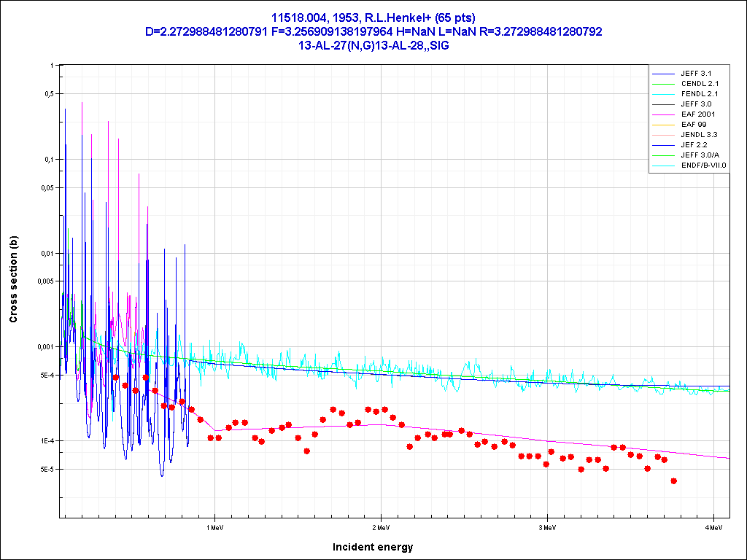Click the ENDF/B-VII.0 legend entry
The height and width of the screenshot is (560, 747).
coord(700,166)
